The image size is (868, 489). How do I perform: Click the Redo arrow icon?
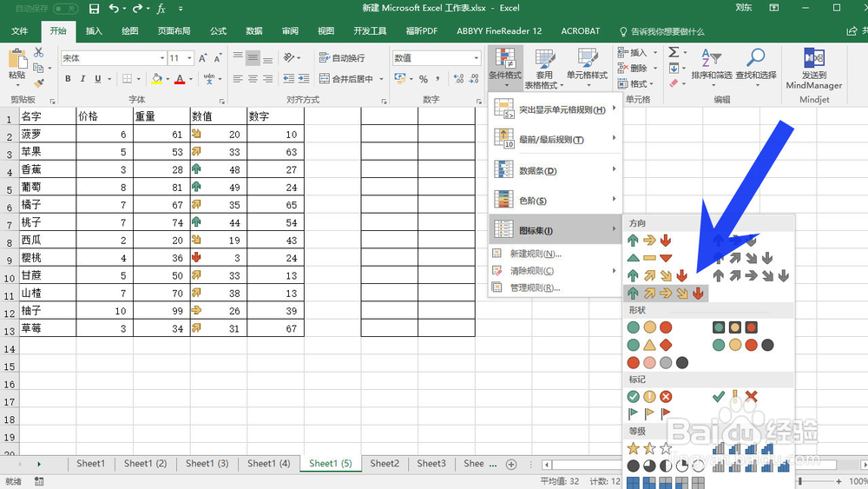click(137, 9)
